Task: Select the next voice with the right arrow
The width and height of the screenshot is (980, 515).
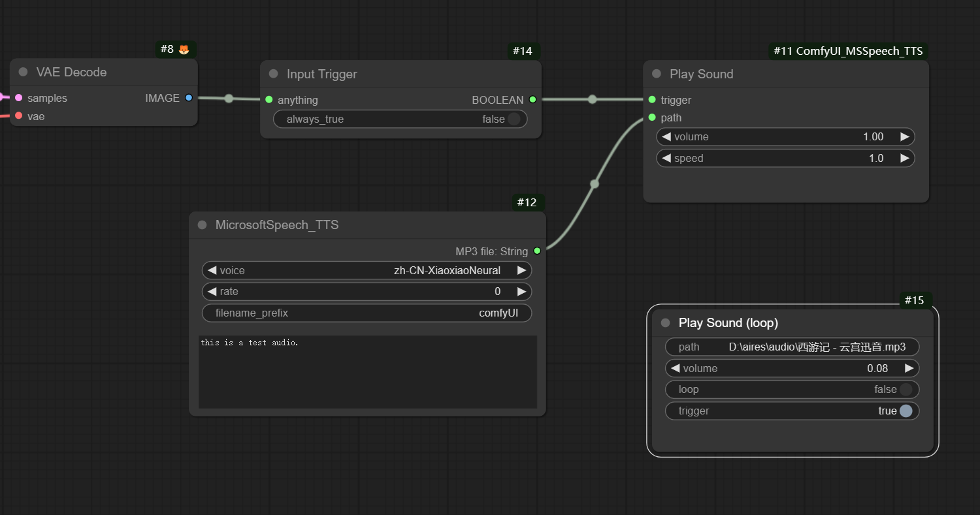Action: click(521, 270)
